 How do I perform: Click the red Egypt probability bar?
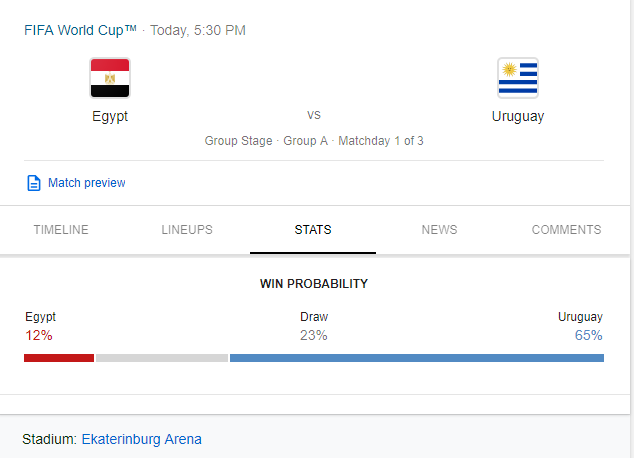[x=59, y=358]
